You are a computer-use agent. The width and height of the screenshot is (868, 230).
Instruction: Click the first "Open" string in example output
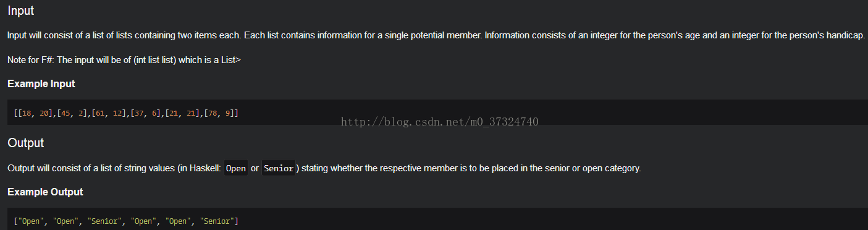(x=30, y=221)
